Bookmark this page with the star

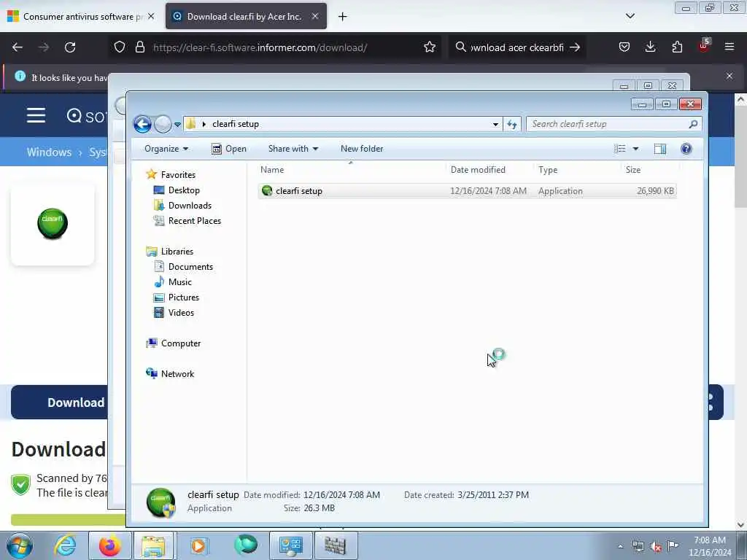coord(429,47)
